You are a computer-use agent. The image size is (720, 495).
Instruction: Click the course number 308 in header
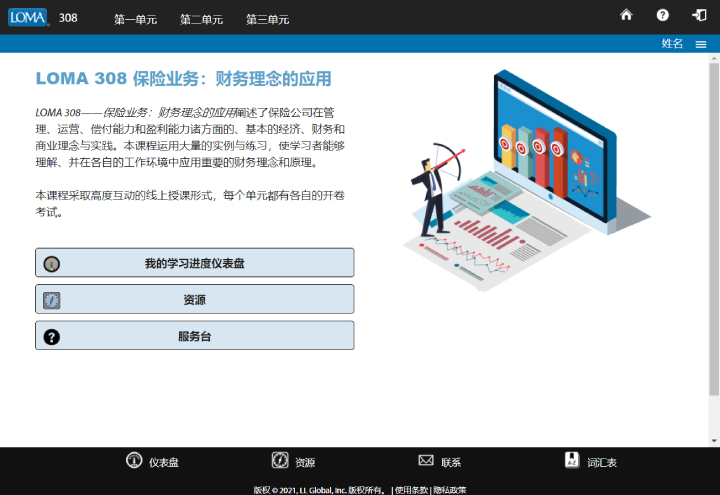pyautogui.click(x=68, y=18)
